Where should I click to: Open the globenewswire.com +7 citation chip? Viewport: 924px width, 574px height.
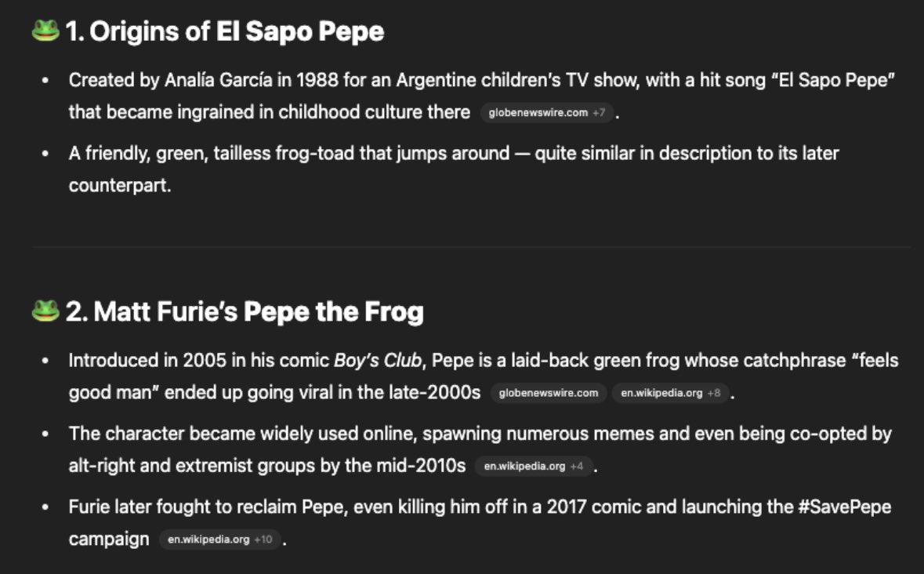[x=547, y=113]
